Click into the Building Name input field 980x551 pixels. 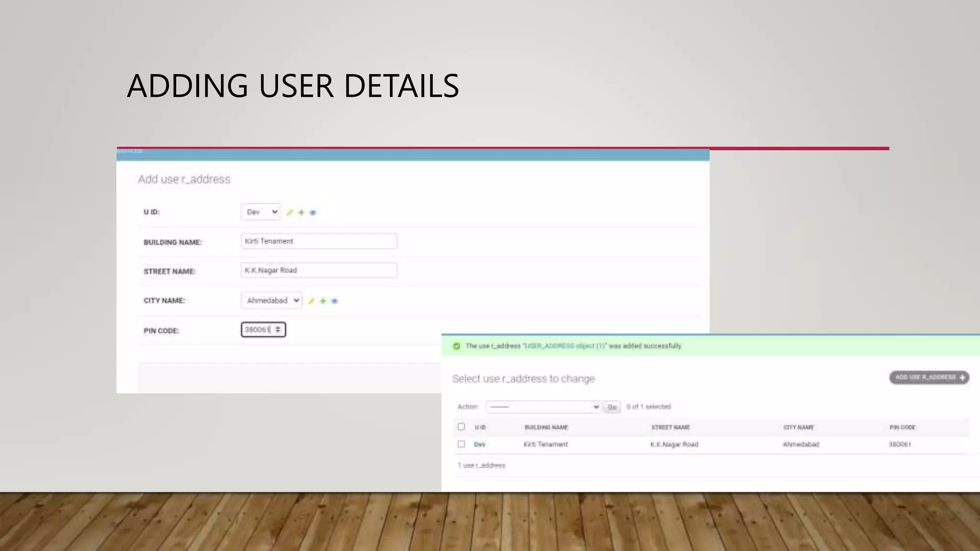[x=319, y=241]
